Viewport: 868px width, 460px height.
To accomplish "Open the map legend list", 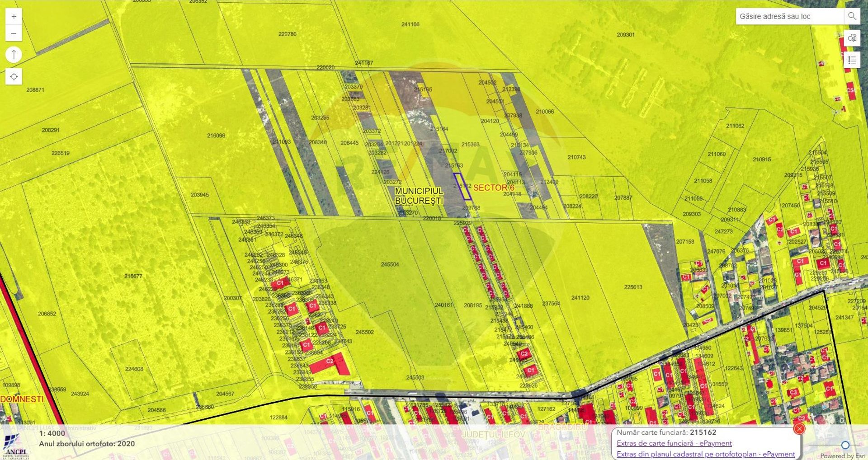I will pyautogui.click(x=852, y=60).
